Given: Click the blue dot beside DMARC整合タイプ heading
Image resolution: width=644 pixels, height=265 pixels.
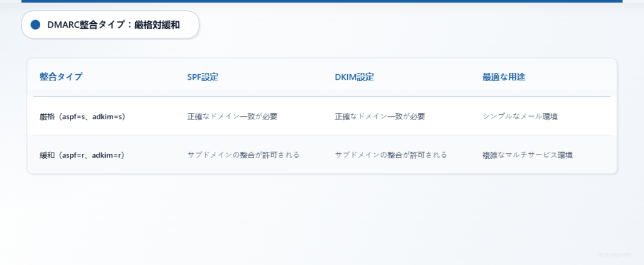Looking at the screenshot, I should (x=35, y=25).
